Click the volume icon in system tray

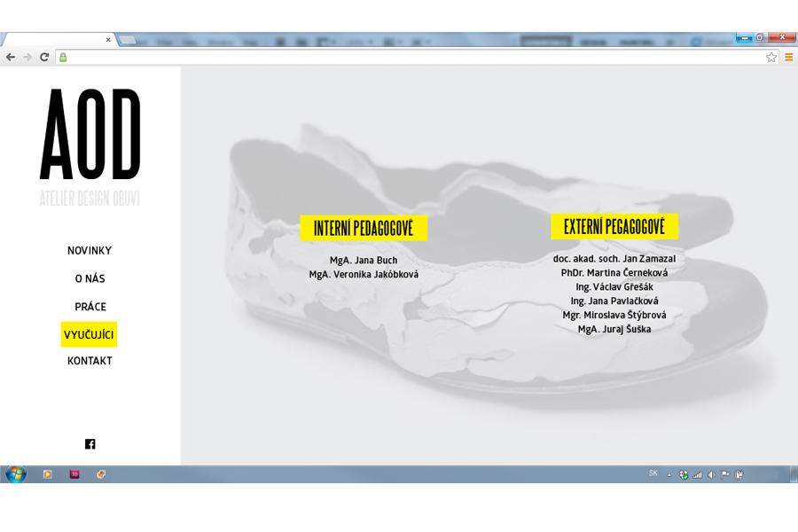point(711,474)
